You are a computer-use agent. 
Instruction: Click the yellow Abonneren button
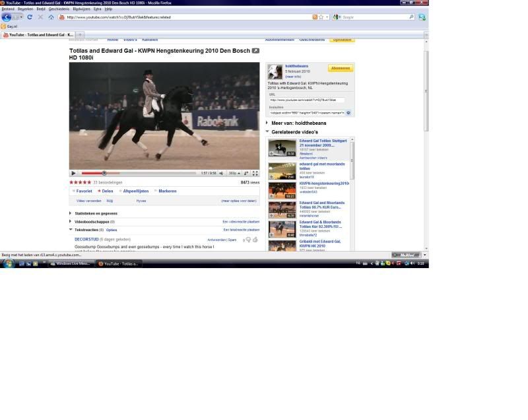(341, 68)
